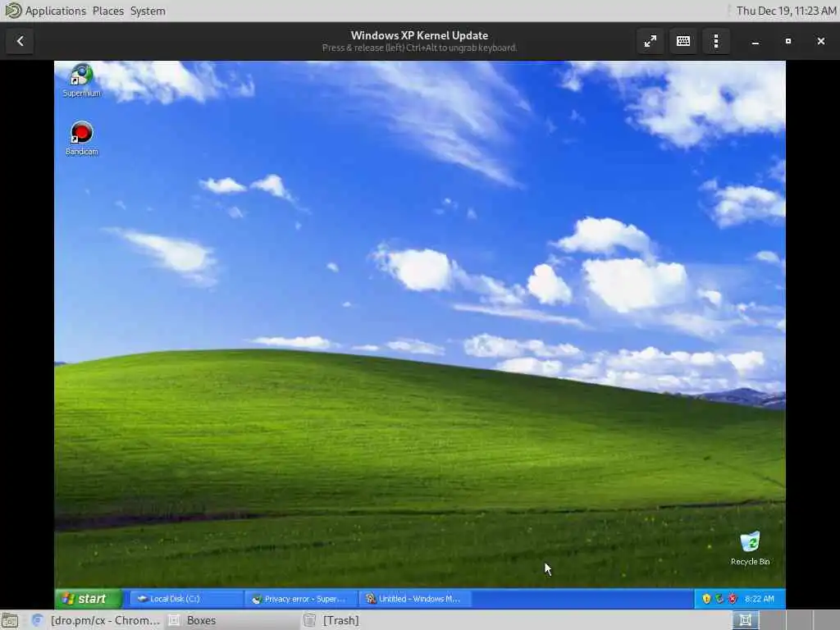
Task: Select the Recycle Bin icon
Action: pyautogui.click(x=750, y=548)
